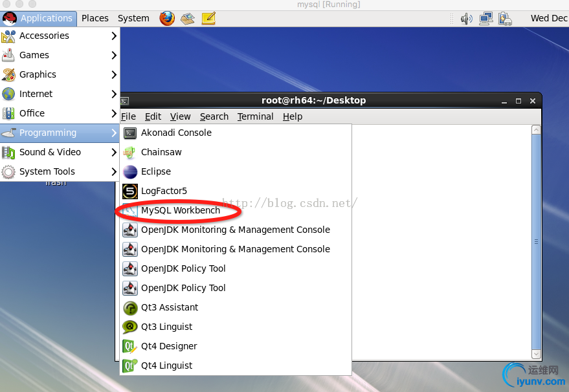
Task: Open the second OpenJDK Policy Tool
Action: (x=236, y=288)
